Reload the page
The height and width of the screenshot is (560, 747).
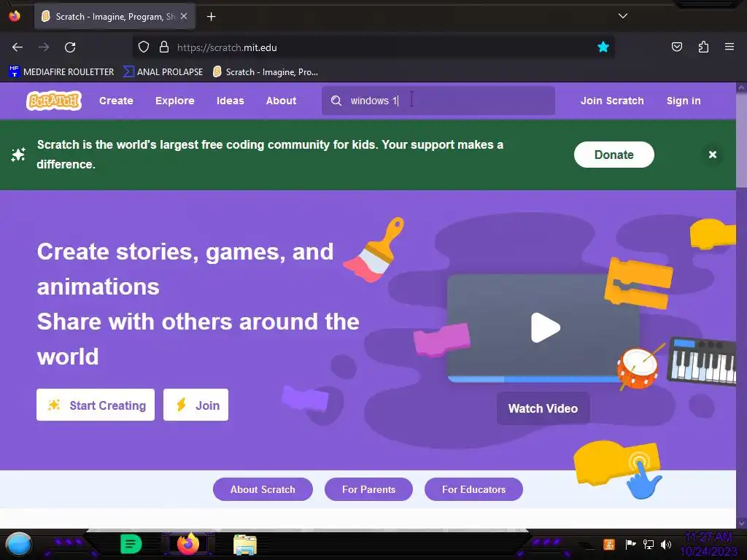tap(70, 47)
